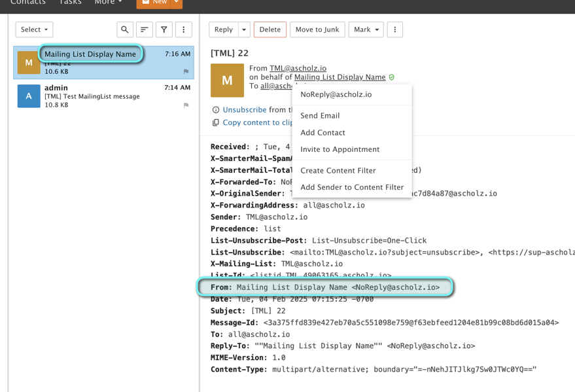The height and width of the screenshot is (392, 575).
Task: Click the copy icon beside Copy content
Action: (216, 122)
